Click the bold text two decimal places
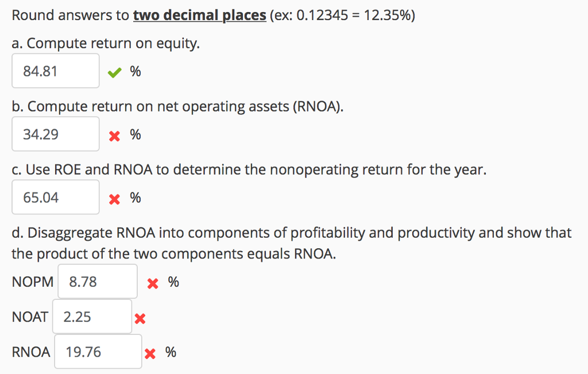 click(198, 15)
